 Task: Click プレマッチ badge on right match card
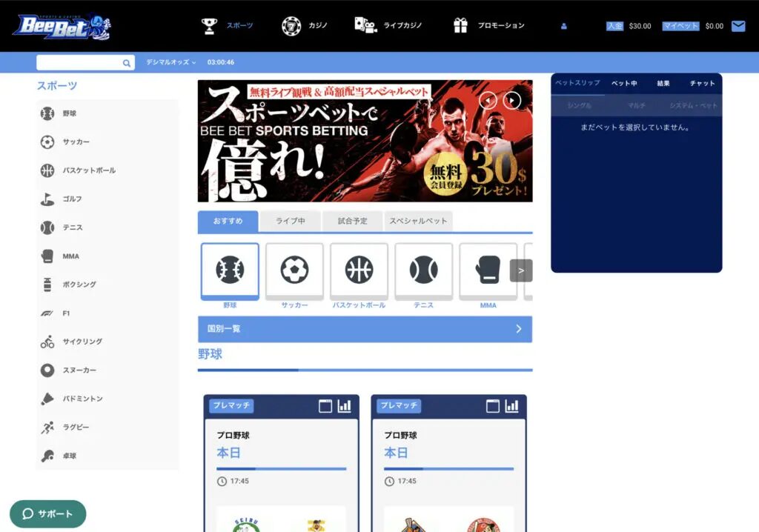[x=399, y=405]
